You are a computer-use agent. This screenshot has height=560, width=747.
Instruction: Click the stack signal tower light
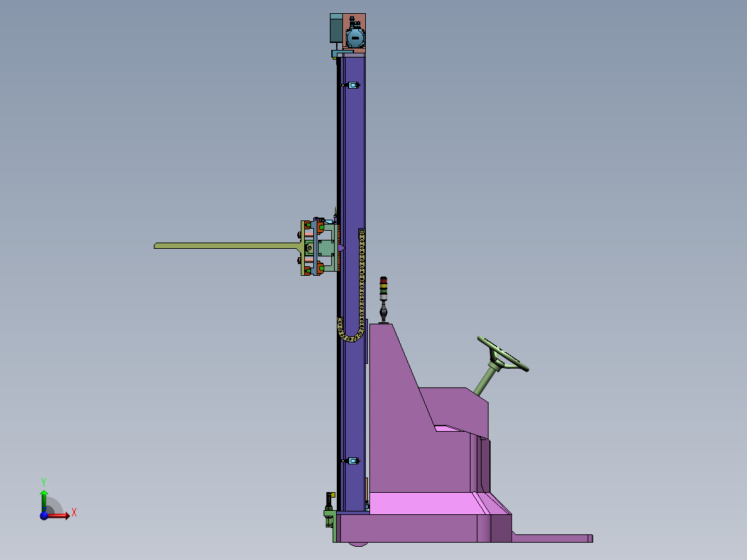click(x=383, y=299)
